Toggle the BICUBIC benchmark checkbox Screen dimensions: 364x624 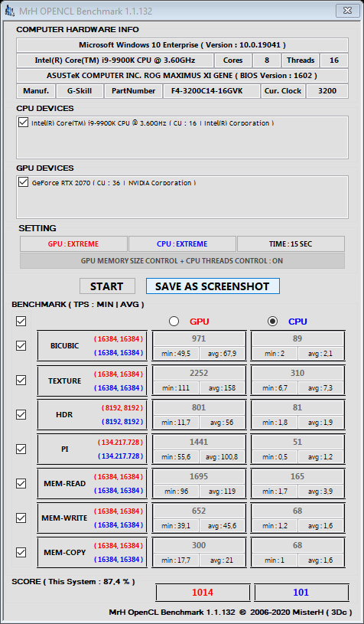pyautogui.click(x=21, y=346)
